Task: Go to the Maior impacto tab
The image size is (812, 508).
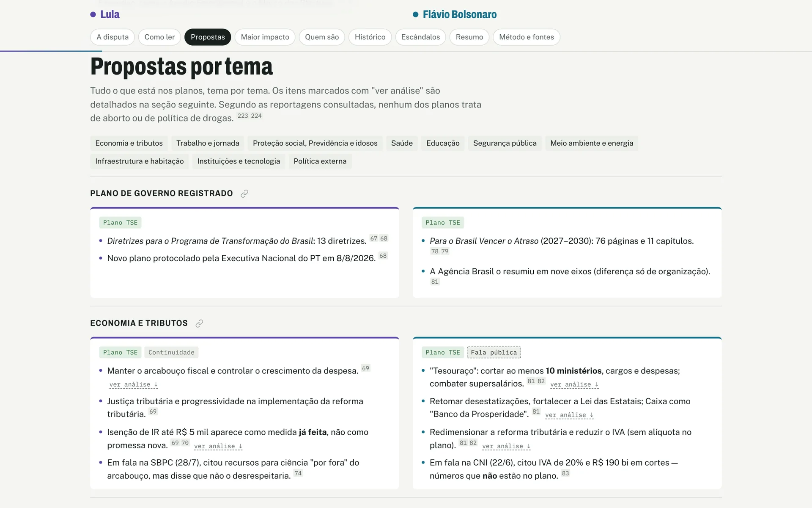Action: coord(265,37)
